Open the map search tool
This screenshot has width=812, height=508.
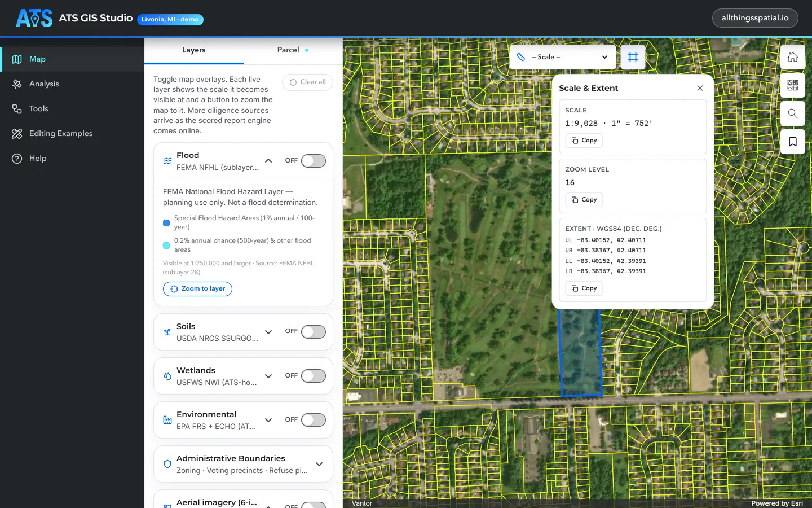[792, 113]
